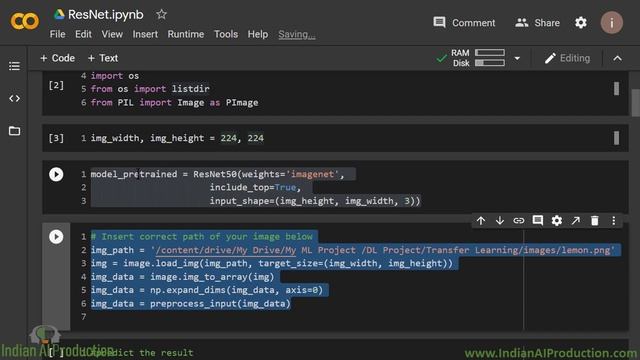
Task: Collapse the header with the chevron-up icon
Action: (618, 58)
